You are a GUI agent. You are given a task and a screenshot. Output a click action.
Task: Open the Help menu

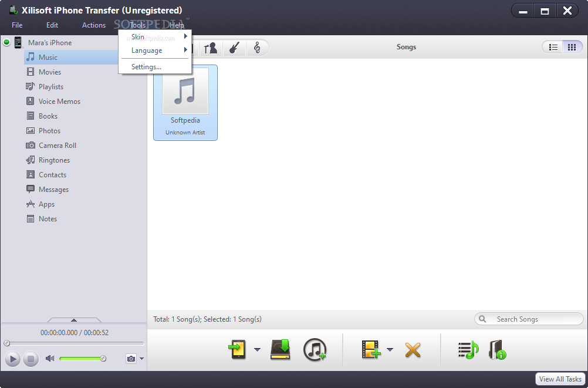point(177,25)
